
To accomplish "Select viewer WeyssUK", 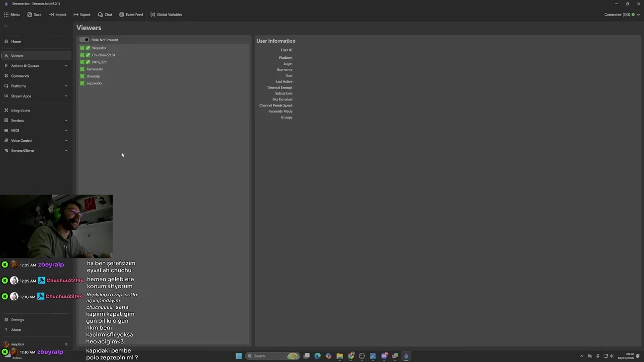I will coord(99,48).
